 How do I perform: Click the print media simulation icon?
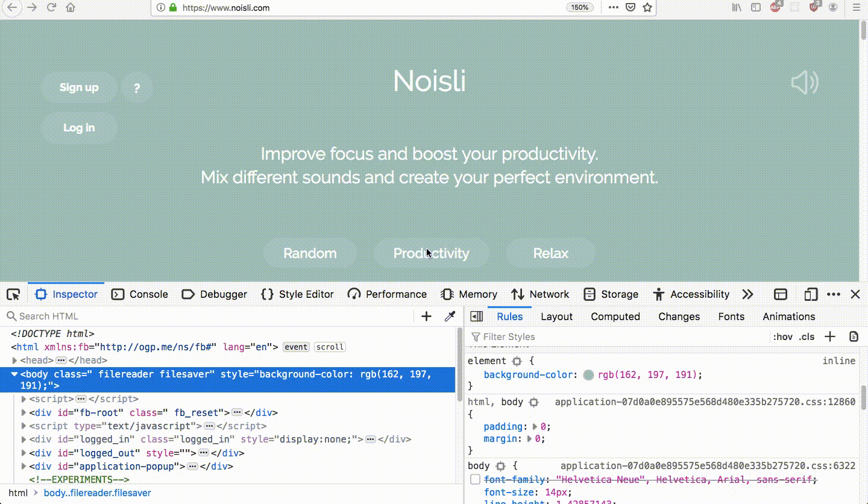tap(854, 336)
